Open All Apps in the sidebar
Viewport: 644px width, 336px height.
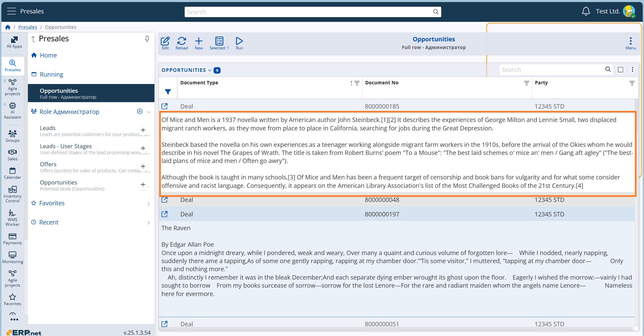coord(14,42)
